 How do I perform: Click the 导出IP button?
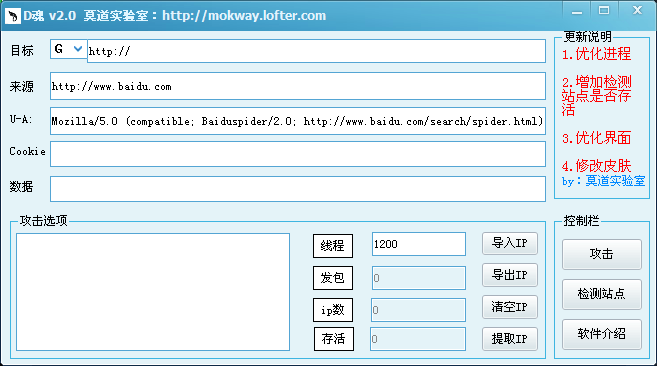(x=510, y=275)
